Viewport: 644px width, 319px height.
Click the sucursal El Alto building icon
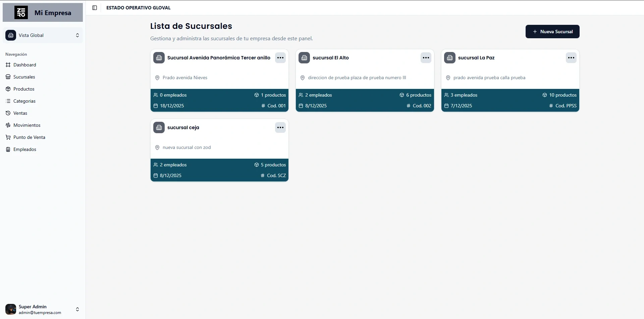click(304, 58)
